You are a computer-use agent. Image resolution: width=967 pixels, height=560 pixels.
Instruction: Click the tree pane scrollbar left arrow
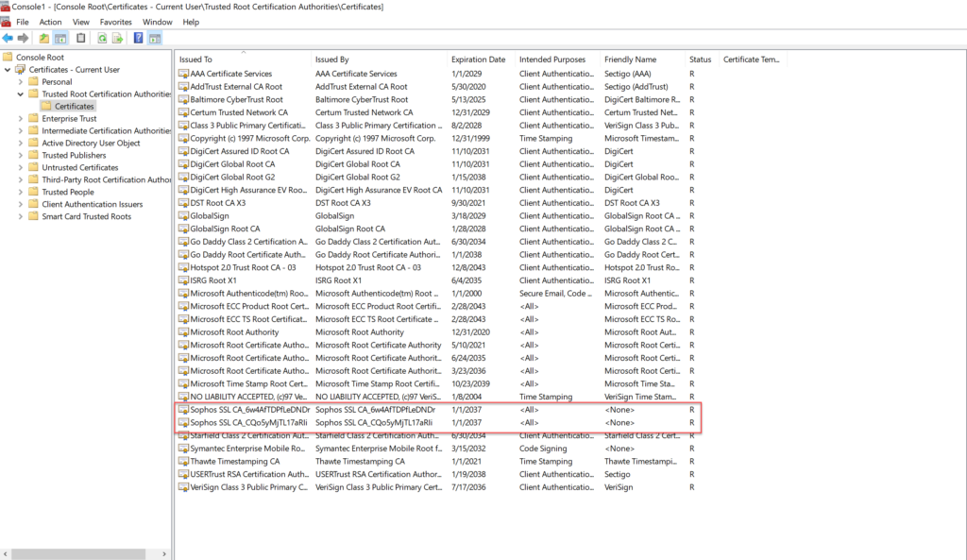[x=6, y=553]
